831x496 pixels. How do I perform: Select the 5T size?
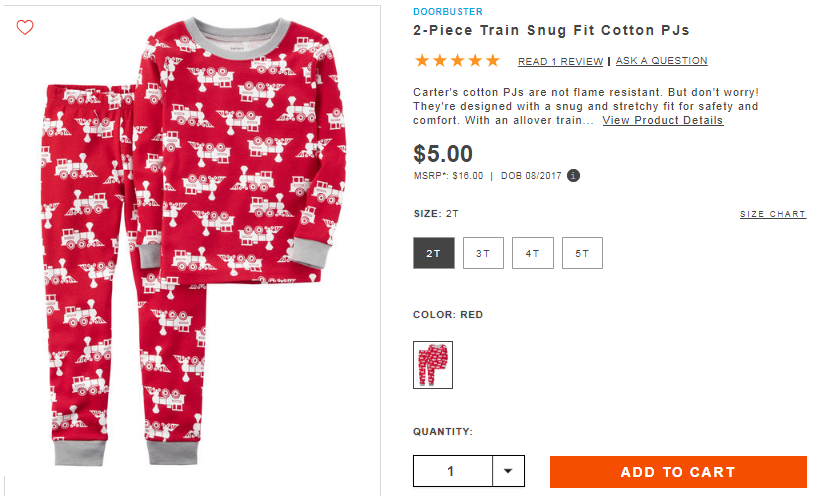pos(582,253)
